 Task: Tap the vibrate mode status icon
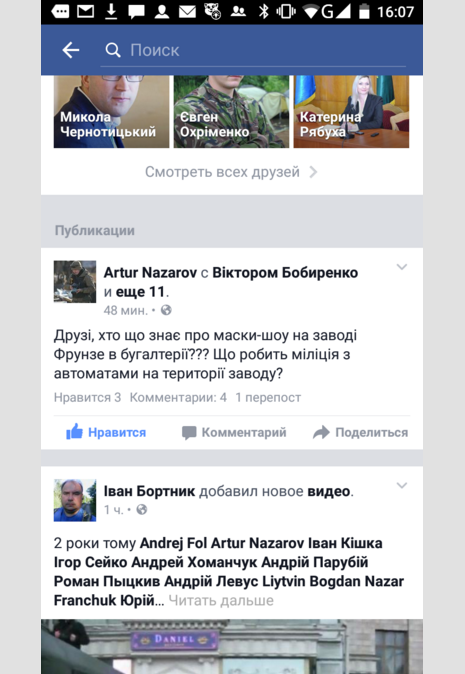pos(285,12)
